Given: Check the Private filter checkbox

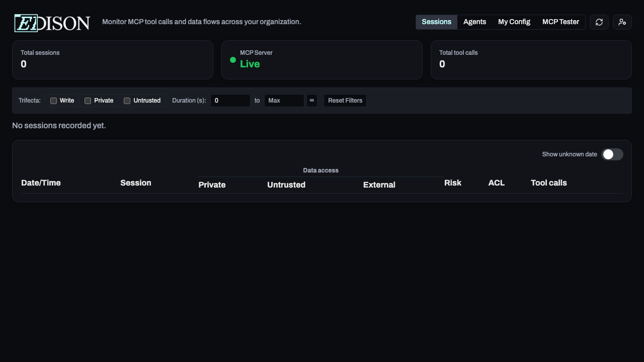Looking at the screenshot, I should [88, 101].
